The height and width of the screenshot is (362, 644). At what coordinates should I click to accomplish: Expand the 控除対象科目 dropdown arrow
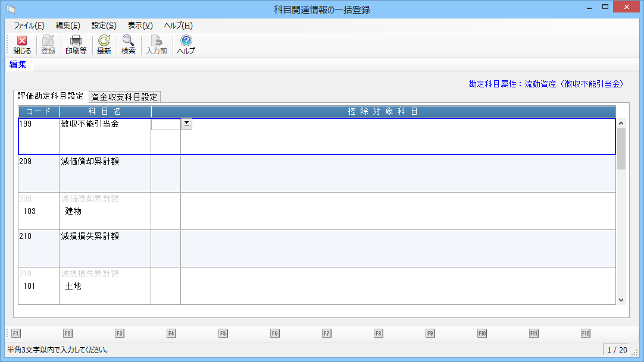click(186, 124)
